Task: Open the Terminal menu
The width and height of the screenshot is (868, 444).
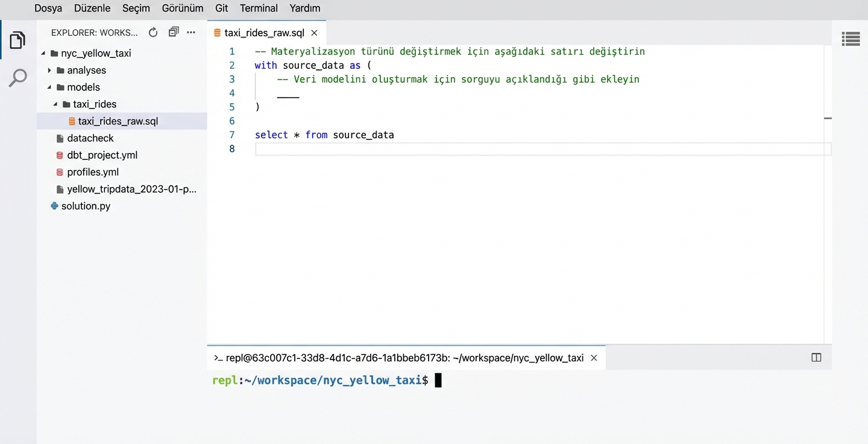Action: [x=259, y=8]
